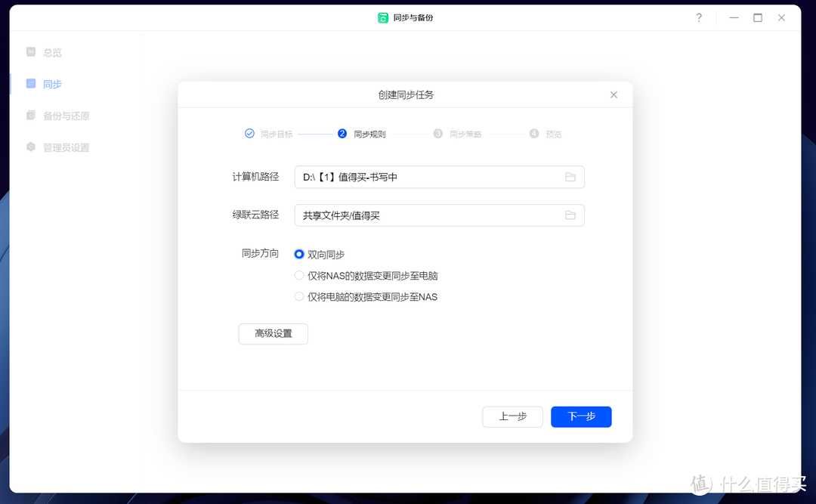Click the 下一步 next button
The width and height of the screenshot is (816, 504).
(x=581, y=416)
